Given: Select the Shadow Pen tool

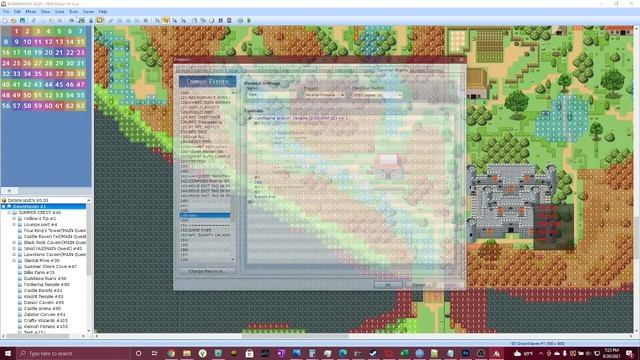Looking at the screenshot, I should click(146, 20).
